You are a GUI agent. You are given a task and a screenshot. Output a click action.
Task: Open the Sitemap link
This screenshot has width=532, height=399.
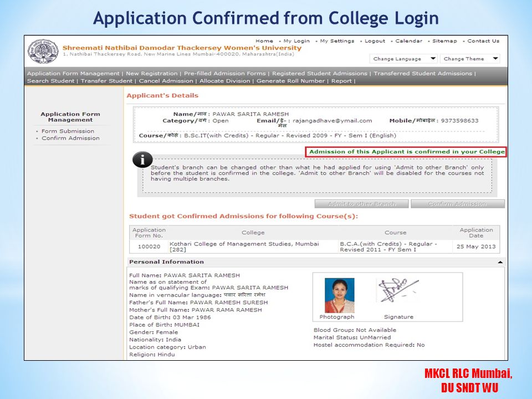tap(444, 41)
